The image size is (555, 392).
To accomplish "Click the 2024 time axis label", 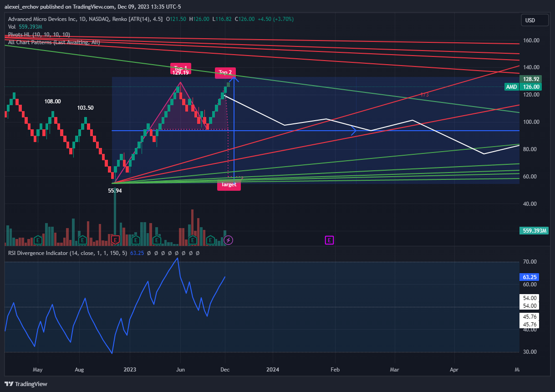I will (x=272, y=370).
